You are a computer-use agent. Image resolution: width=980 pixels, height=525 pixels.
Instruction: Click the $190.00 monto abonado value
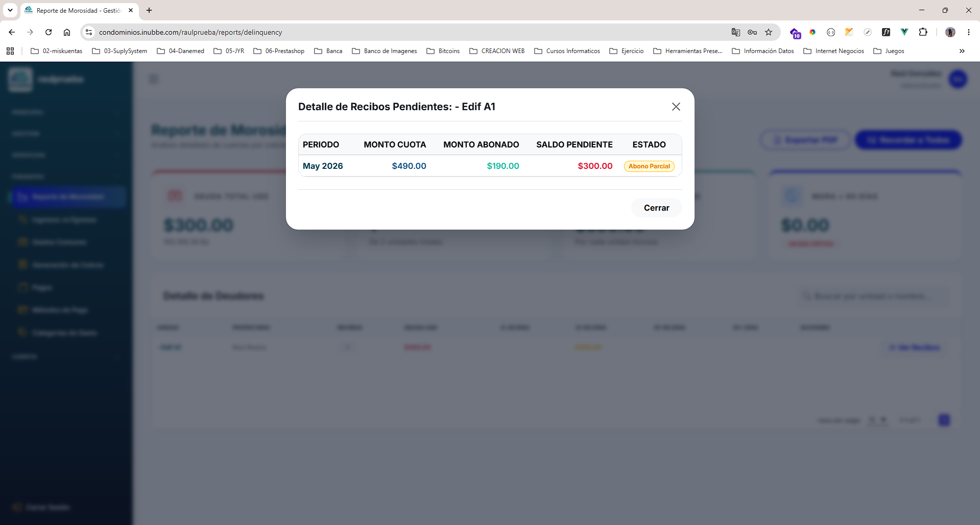(x=503, y=166)
